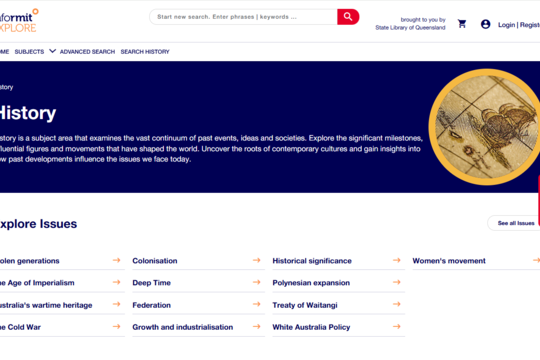Click State Library of Queensland text
Image resolution: width=540 pixels, height=360 pixels.
[x=410, y=28]
